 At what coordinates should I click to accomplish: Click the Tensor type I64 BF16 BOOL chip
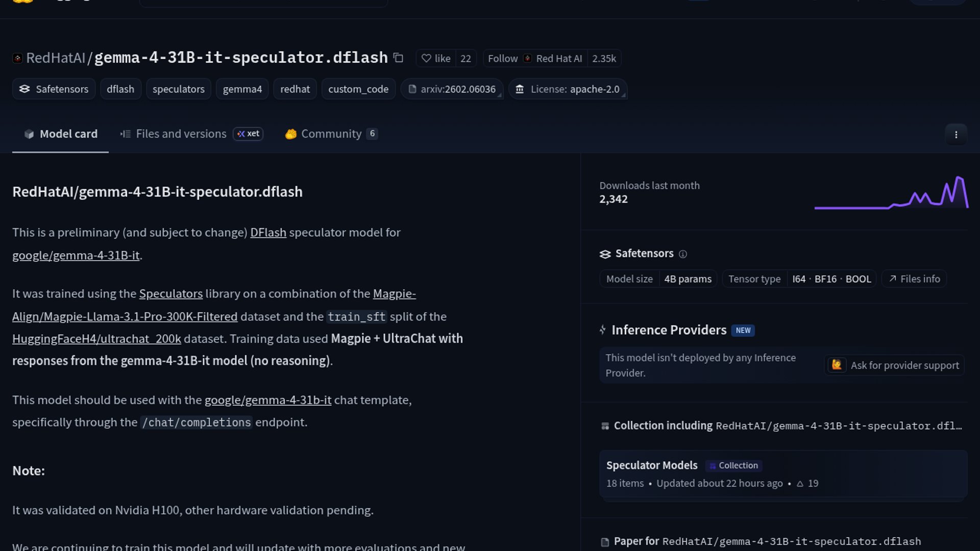coord(799,279)
